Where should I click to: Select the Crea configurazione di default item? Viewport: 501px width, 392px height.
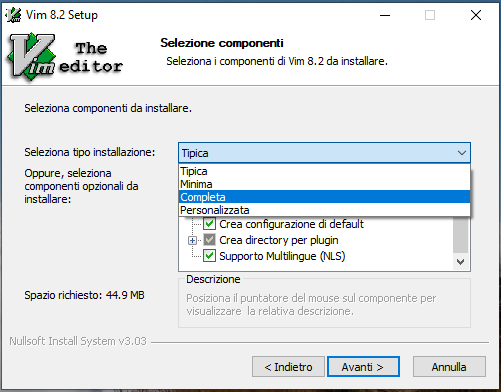pyautogui.click(x=291, y=224)
